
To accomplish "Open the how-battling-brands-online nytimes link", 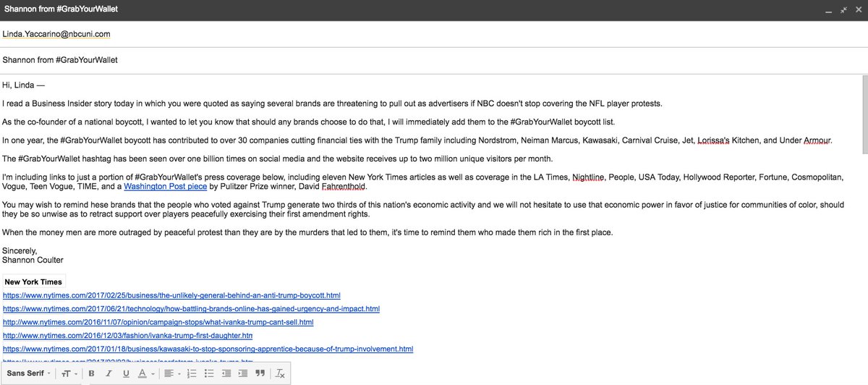I will pos(191,309).
